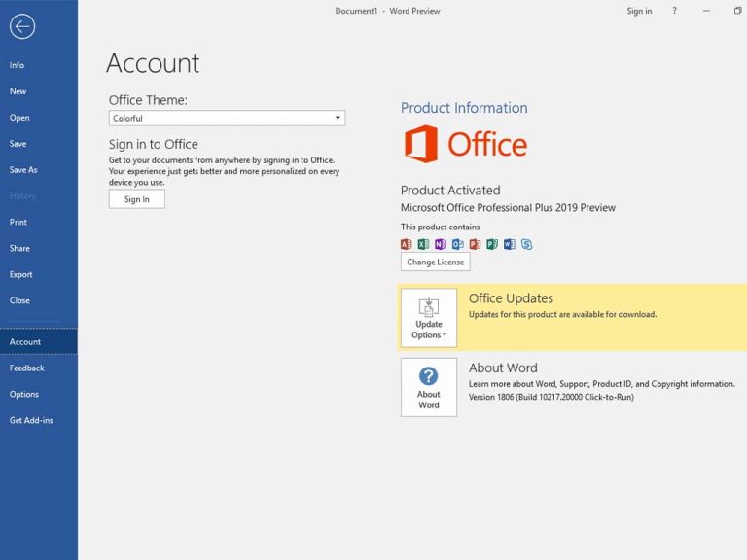Open the Office Theme dropdown
The image size is (747, 560).
[227, 119]
